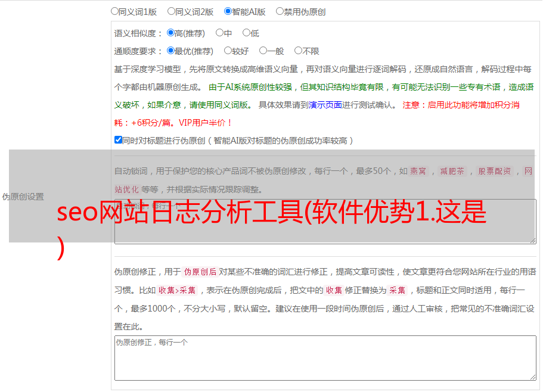Toggle 同时对标题进行伪原创 checkbox
The height and width of the screenshot is (392, 543).
[118, 140]
